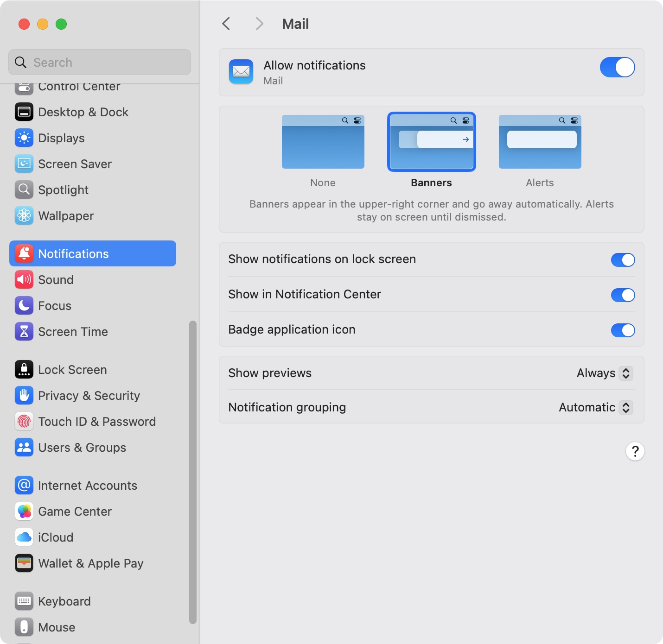Disable Allow notifications for Mail
663x644 pixels.
pos(617,68)
